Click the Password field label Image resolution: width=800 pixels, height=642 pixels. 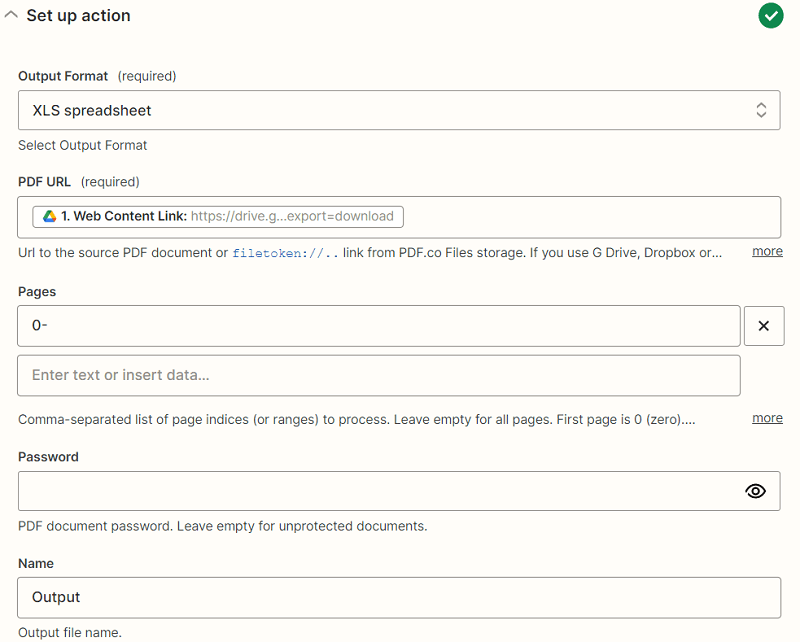tap(48, 457)
